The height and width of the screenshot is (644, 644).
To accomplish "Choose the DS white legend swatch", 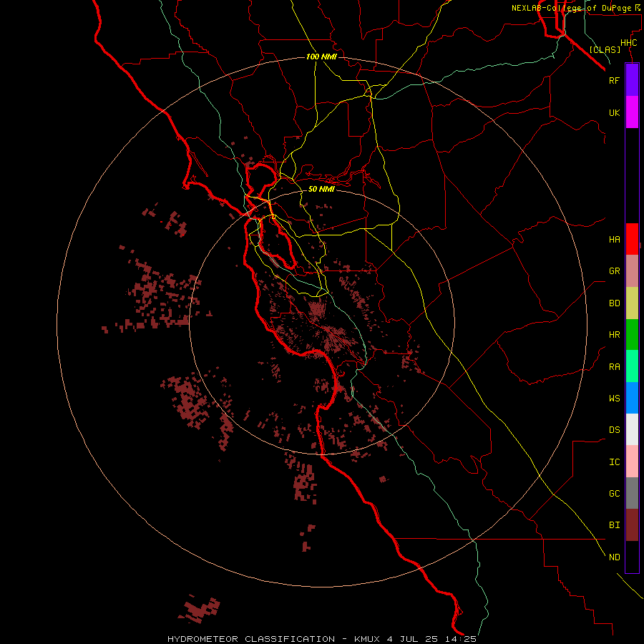I will click(x=632, y=429).
